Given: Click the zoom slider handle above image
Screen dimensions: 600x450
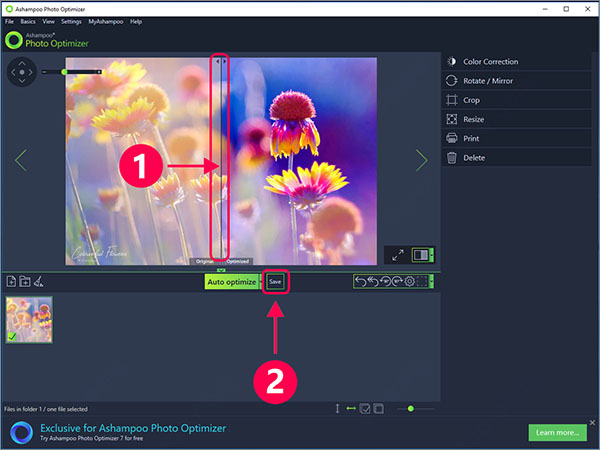Looking at the screenshot, I should (65, 71).
